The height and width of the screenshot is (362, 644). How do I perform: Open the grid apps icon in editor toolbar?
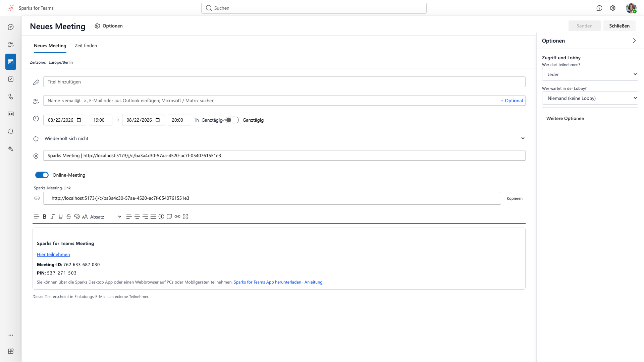[x=185, y=217]
